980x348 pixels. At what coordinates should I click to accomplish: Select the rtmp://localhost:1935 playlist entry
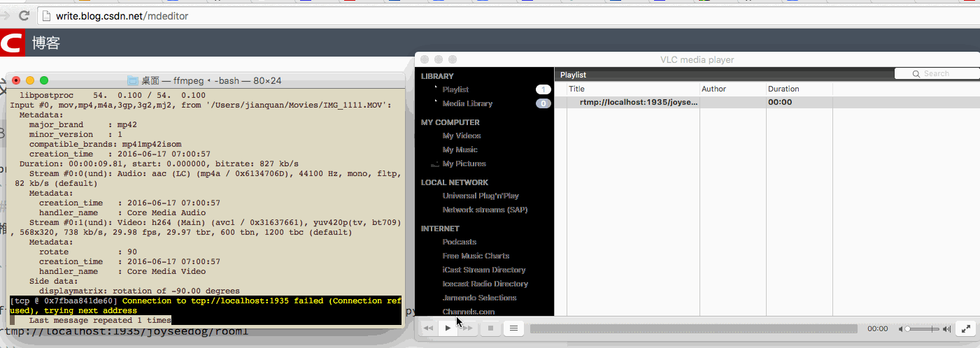pos(639,102)
